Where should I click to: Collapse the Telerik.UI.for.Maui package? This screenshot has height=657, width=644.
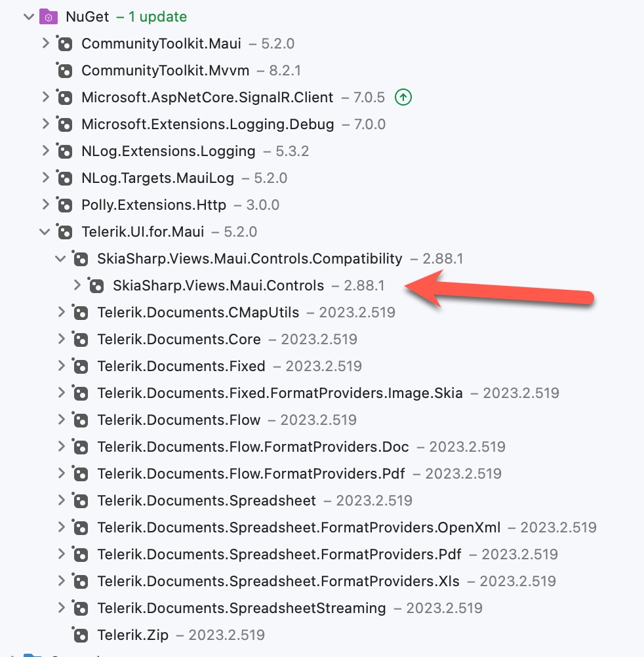click(x=45, y=231)
